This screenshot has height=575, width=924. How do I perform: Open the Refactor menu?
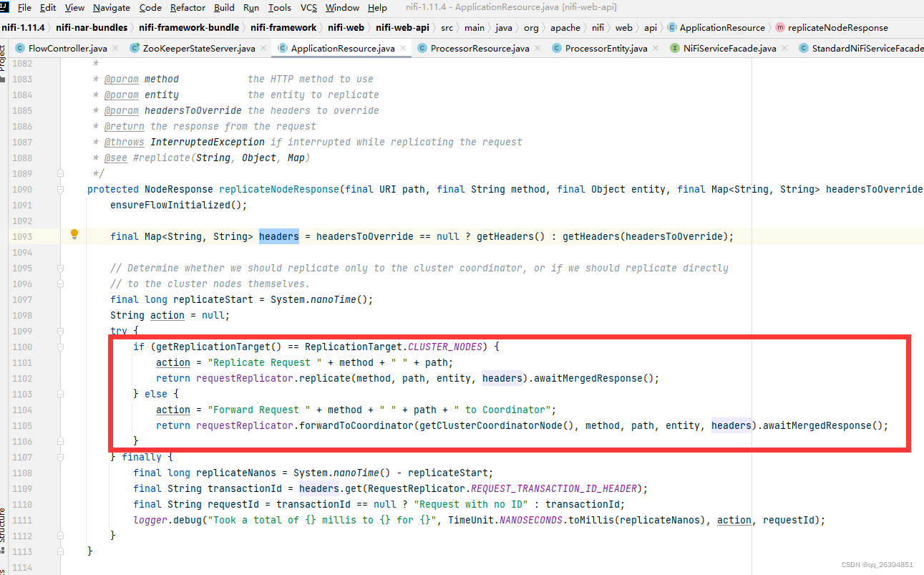188,8
